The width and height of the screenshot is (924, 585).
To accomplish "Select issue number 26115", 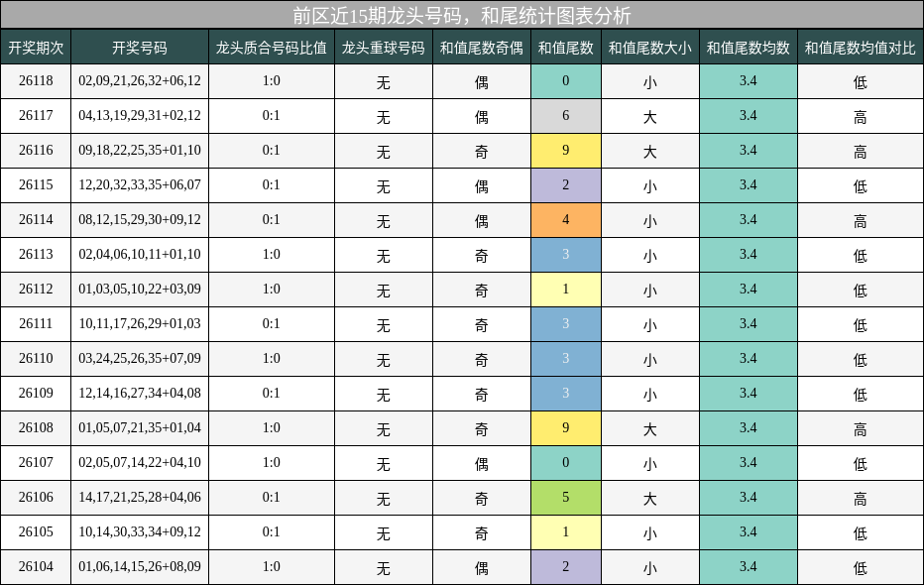I will [36, 185].
